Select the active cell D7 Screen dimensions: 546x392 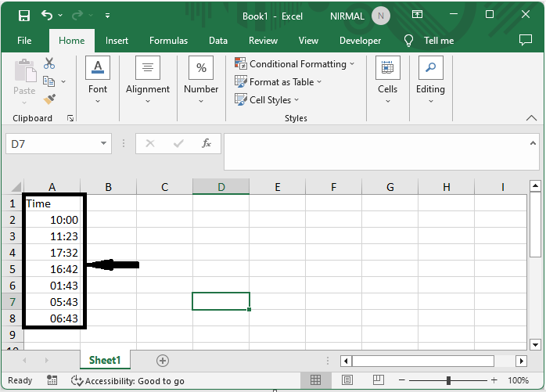coord(221,301)
